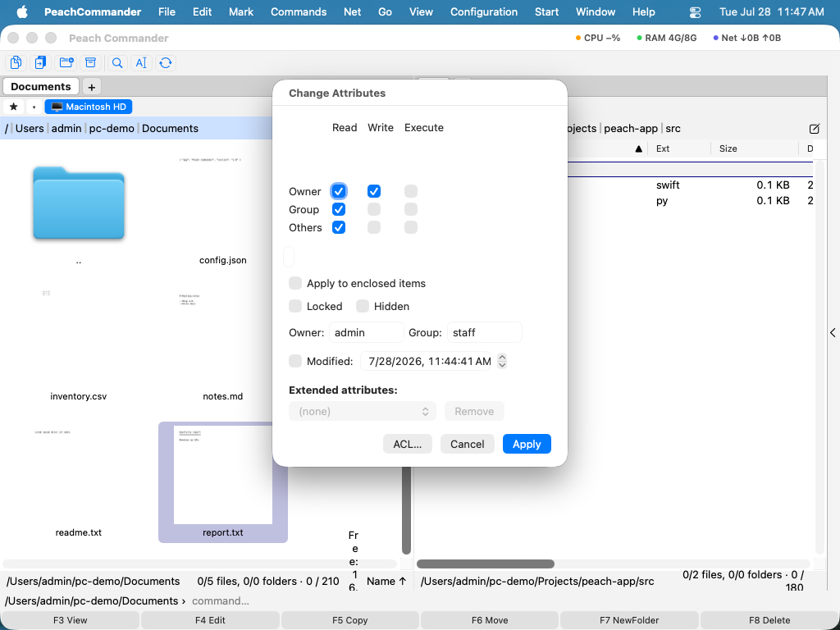
Task: Apply the attribute changes
Action: pos(527,444)
